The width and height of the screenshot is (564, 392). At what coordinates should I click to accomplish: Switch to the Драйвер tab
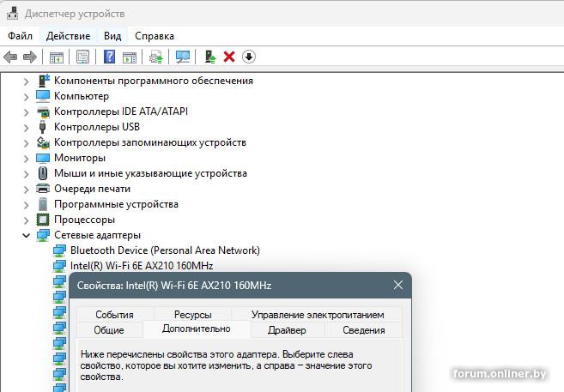coord(286,330)
